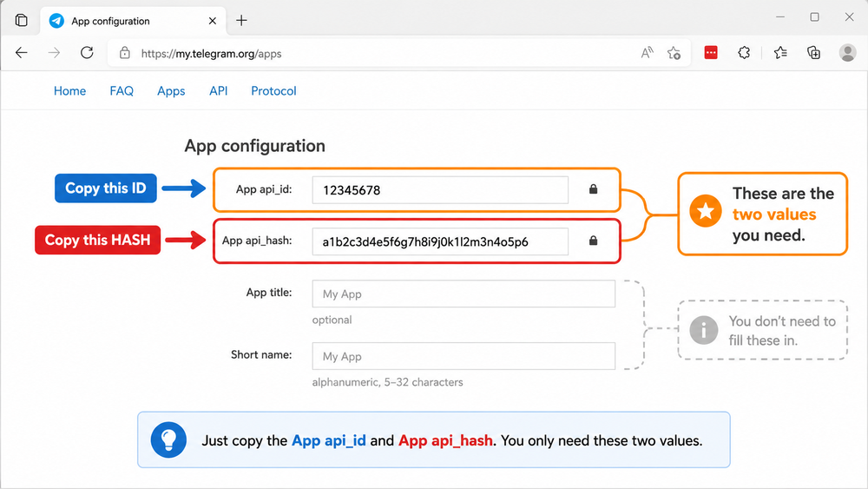Open the Home link
Viewport: 868px width, 489px height.
click(69, 91)
